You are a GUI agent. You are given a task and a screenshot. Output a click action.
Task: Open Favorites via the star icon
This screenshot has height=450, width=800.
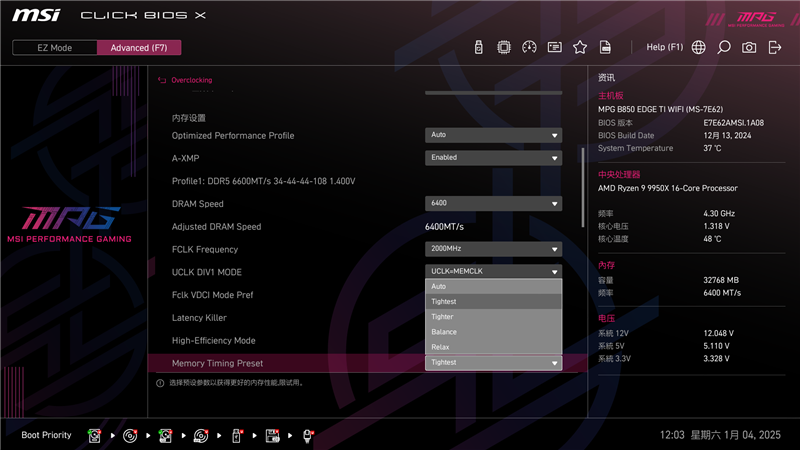[580, 47]
